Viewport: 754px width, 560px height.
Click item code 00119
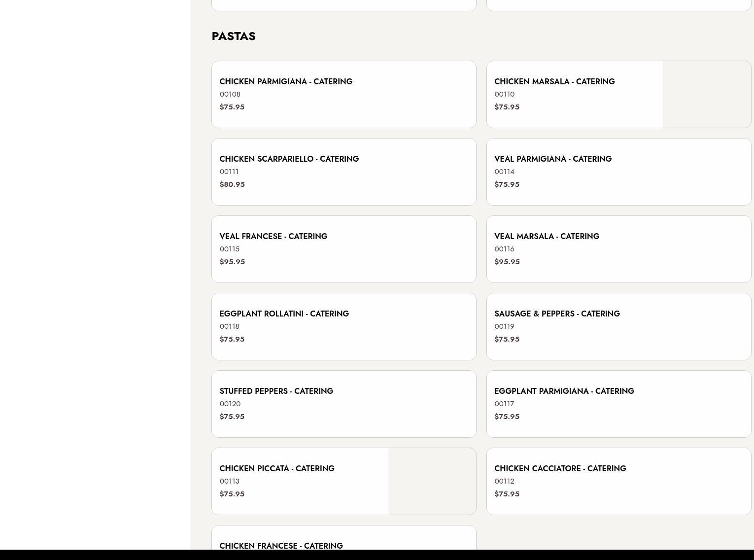[x=505, y=326]
